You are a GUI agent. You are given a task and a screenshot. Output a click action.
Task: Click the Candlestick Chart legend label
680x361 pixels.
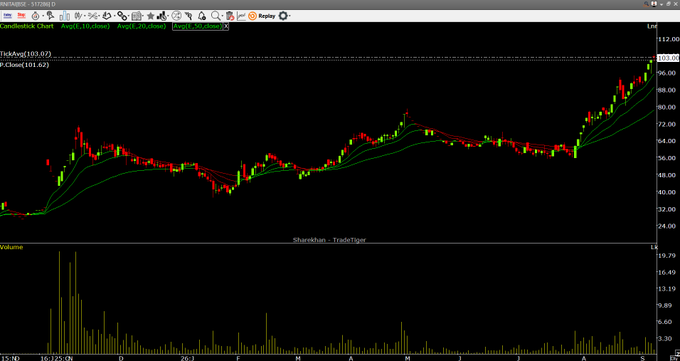pos(27,26)
